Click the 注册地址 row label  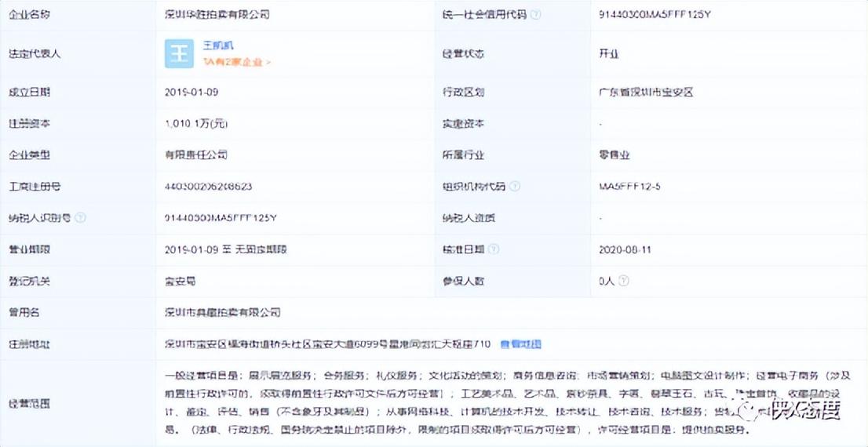coord(29,344)
